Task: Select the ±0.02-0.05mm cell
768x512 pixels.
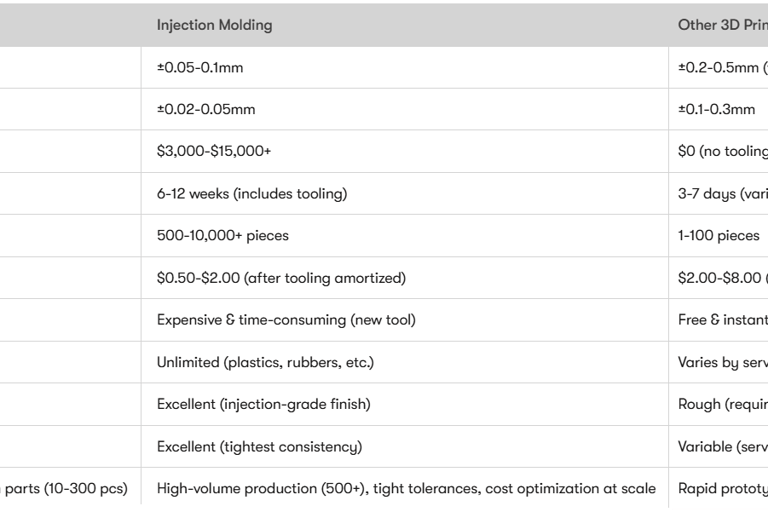Action: [206, 110]
